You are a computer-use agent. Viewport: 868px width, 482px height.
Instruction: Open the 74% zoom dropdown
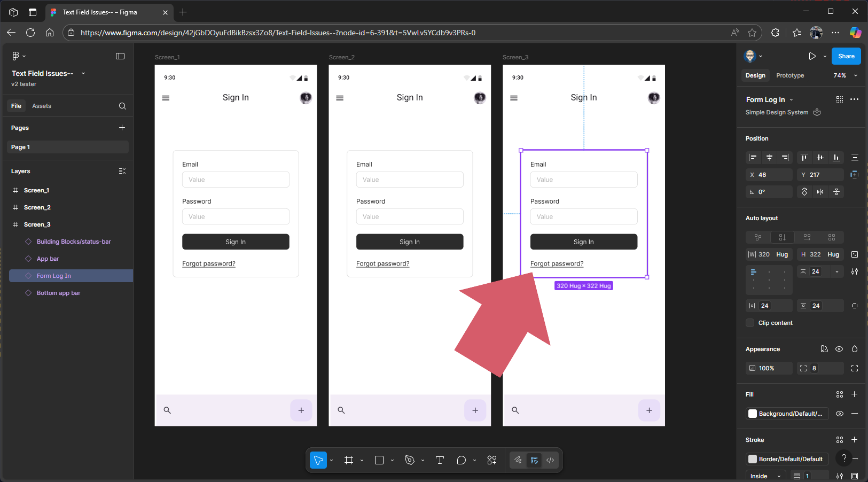[x=845, y=75]
